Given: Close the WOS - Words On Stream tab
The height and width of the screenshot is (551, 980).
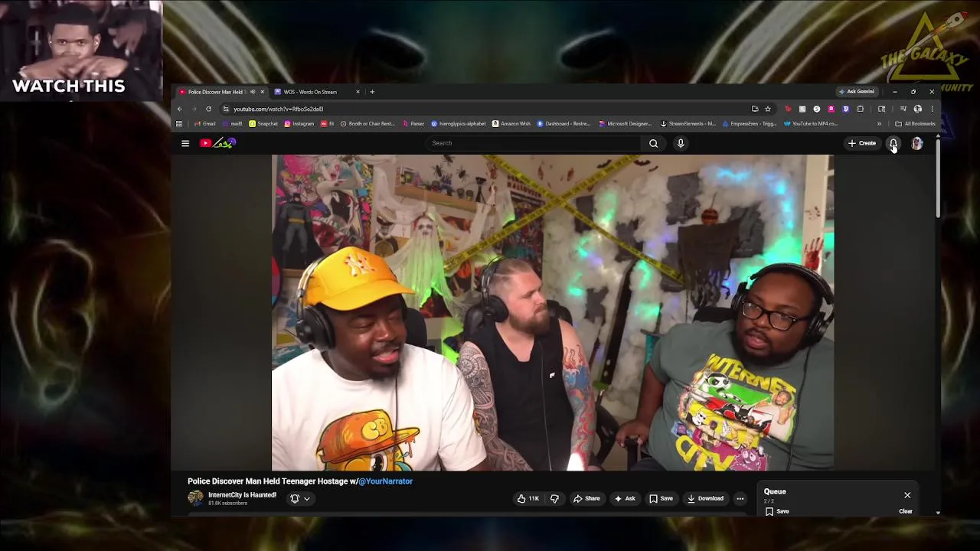Looking at the screenshot, I should [358, 92].
